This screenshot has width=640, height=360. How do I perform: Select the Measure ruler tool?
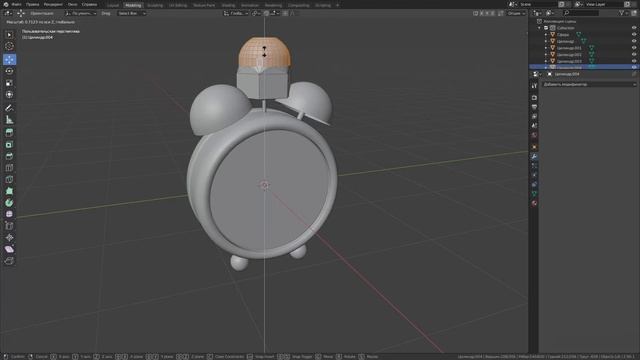click(x=9, y=120)
